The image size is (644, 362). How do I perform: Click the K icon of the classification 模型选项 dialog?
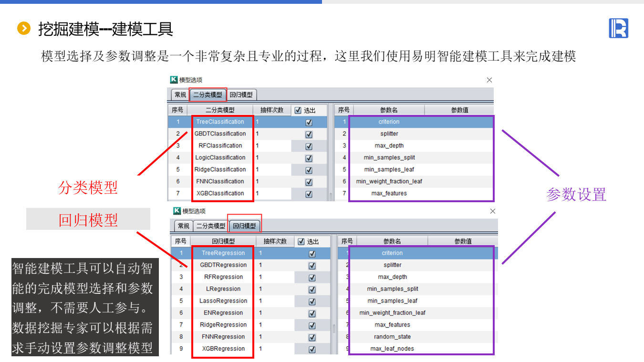174,80
